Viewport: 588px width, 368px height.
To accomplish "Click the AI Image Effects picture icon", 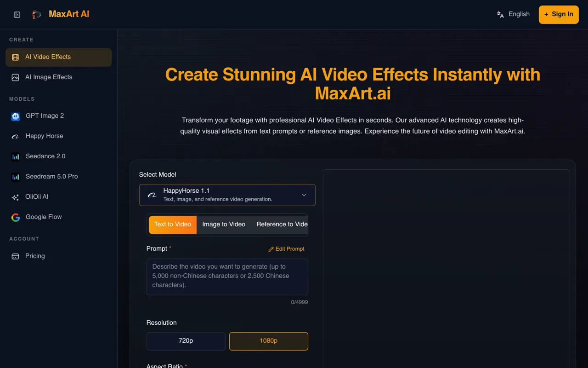I will tap(16, 77).
